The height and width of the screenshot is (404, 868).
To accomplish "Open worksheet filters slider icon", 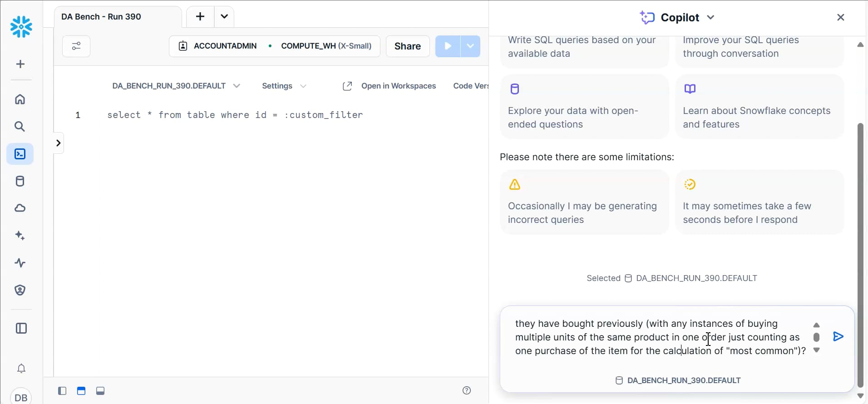I will click(76, 46).
